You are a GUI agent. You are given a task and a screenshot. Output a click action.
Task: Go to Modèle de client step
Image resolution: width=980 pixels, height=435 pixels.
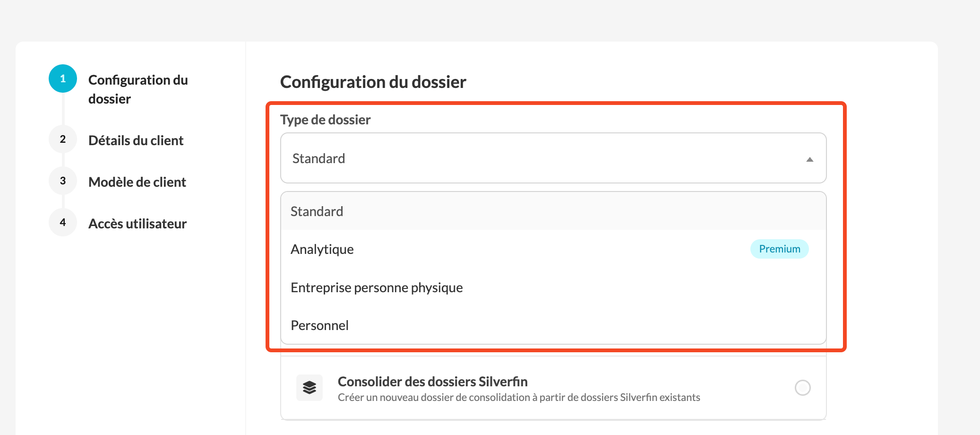(x=137, y=182)
